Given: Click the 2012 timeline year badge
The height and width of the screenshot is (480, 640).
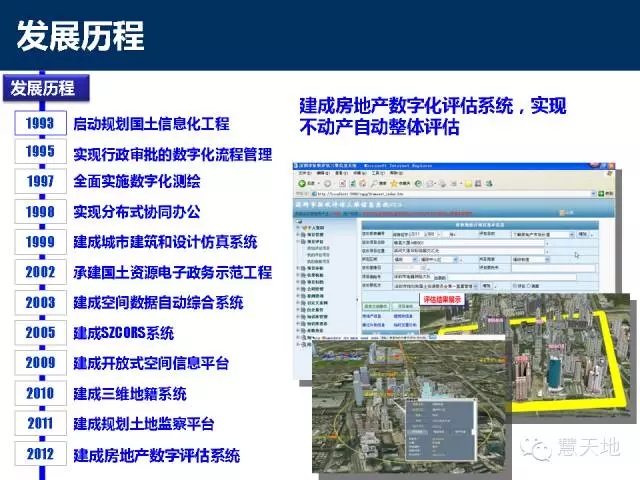Looking at the screenshot, I should [40, 454].
